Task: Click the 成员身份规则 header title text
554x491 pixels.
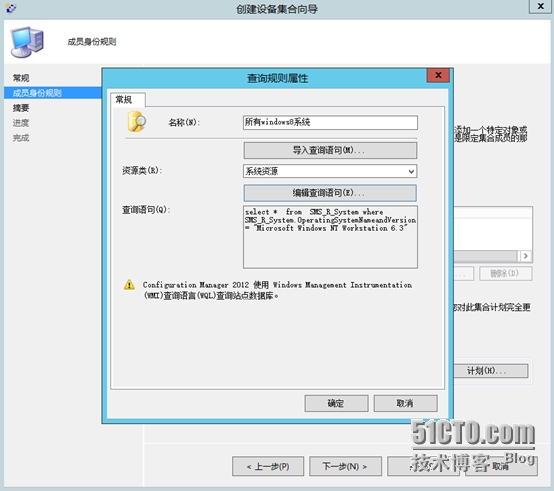Action: coord(92,42)
